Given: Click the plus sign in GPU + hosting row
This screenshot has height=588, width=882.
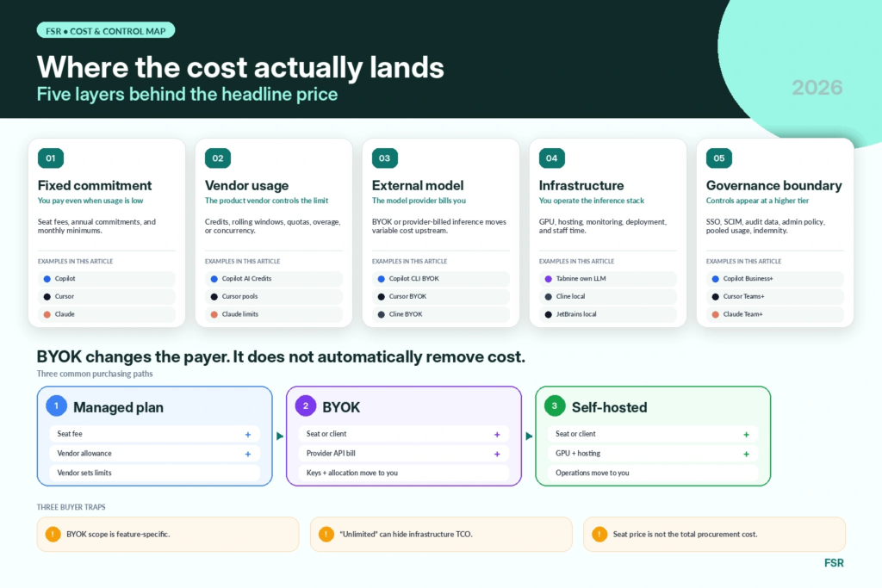Looking at the screenshot, I should 746,455.
